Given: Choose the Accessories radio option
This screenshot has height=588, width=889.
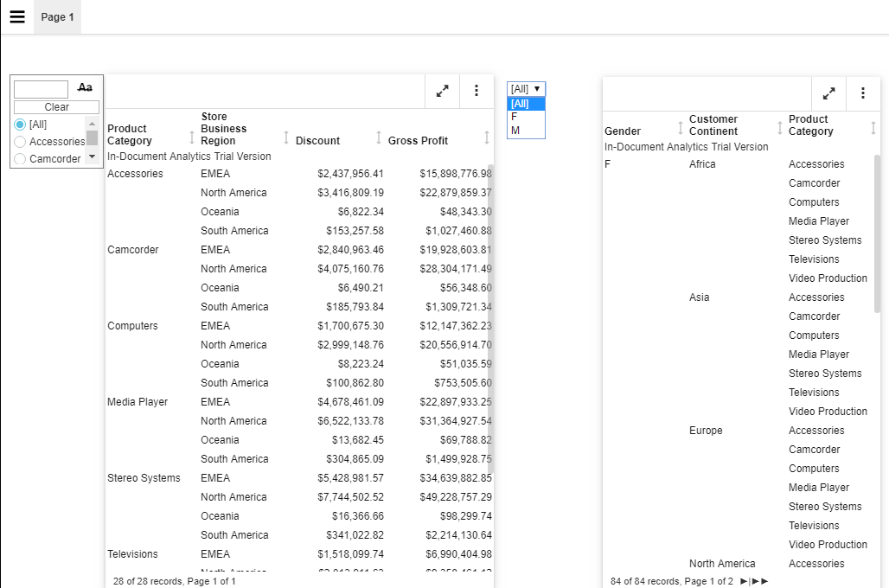Looking at the screenshot, I should tap(21, 142).
